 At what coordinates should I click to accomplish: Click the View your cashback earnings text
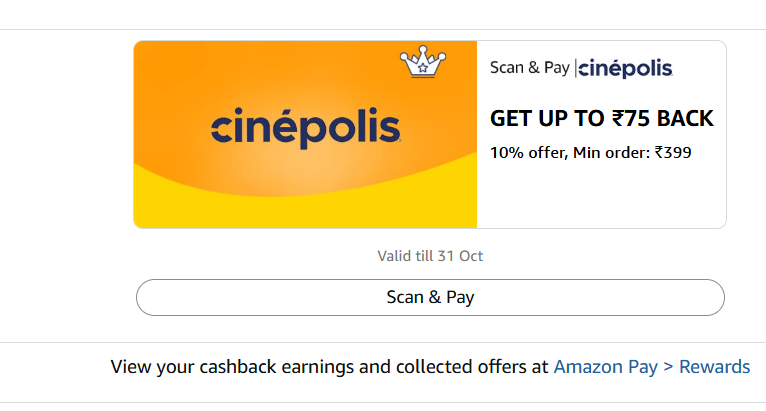point(330,367)
